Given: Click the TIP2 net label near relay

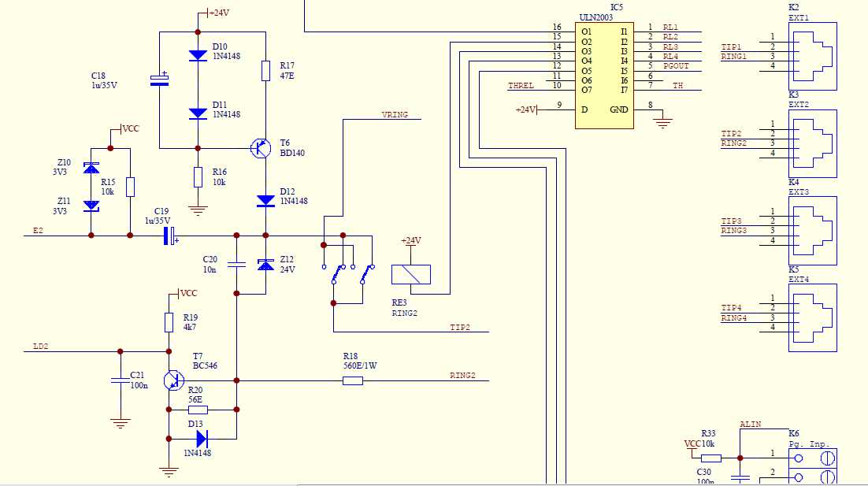Looking at the screenshot, I should pyautogui.click(x=460, y=327).
